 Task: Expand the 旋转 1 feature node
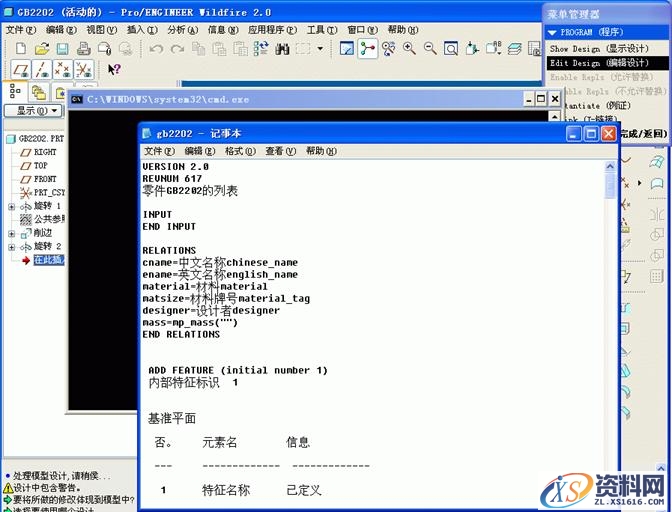click(12, 206)
